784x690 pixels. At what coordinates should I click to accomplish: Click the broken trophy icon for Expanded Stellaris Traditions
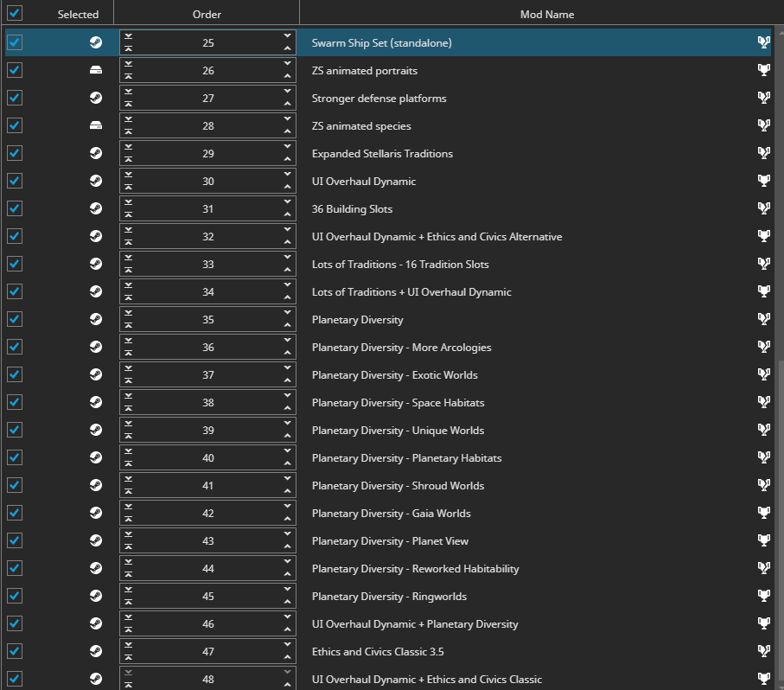point(763,154)
